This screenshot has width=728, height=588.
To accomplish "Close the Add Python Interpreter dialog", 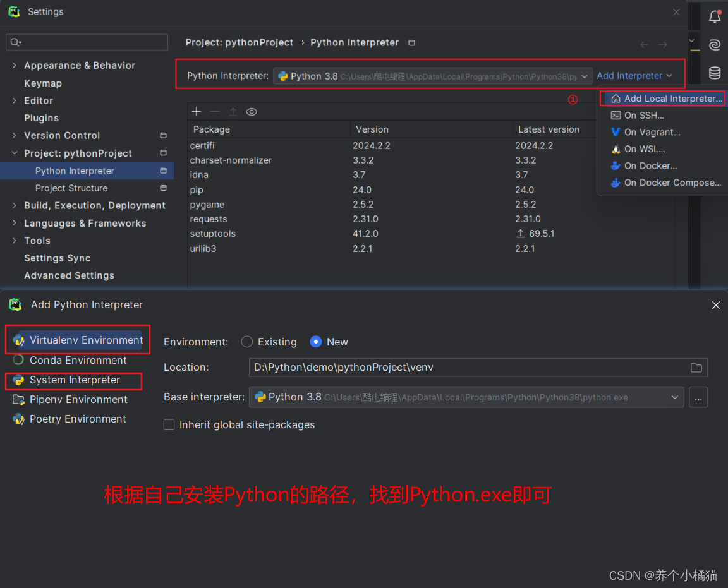I will pyautogui.click(x=716, y=305).
